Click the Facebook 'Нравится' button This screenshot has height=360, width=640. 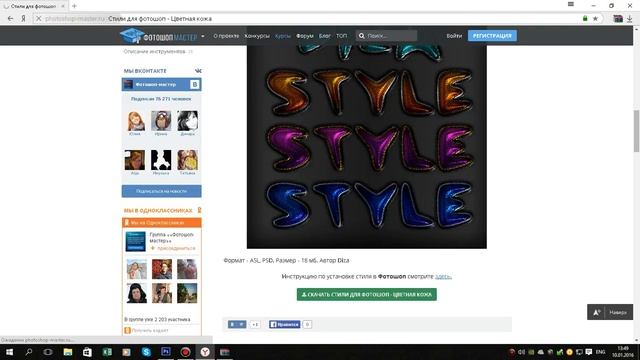[x=284, y=324]
